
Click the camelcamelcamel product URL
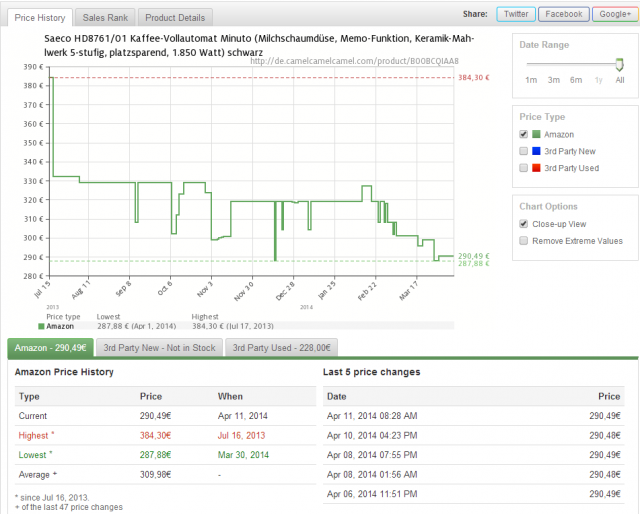click(354, 61)
